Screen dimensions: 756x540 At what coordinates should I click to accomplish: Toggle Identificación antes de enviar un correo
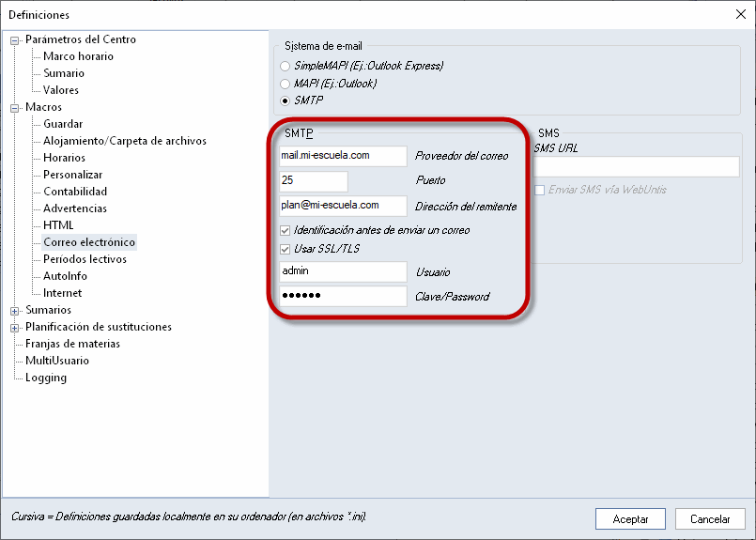[285, 230]
